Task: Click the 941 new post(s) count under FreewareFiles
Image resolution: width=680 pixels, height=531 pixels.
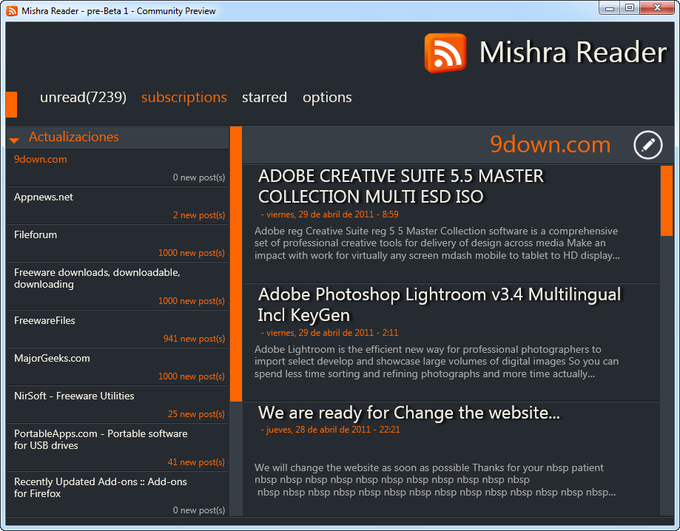Action: [194, 338]
